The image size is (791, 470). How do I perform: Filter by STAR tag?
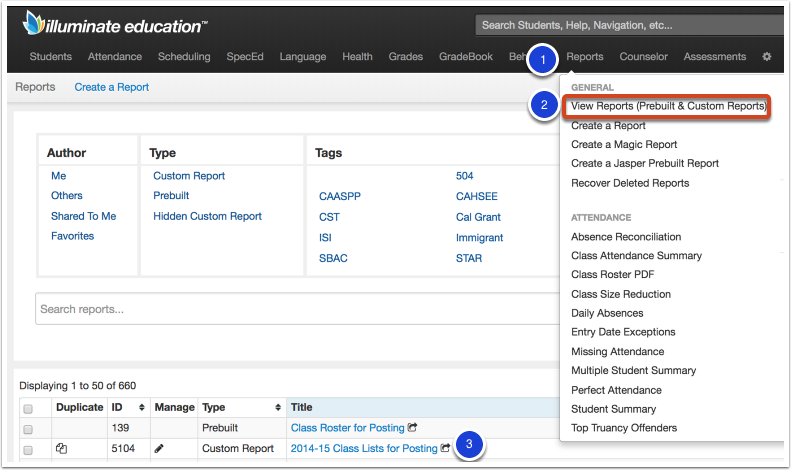[469, 258]
